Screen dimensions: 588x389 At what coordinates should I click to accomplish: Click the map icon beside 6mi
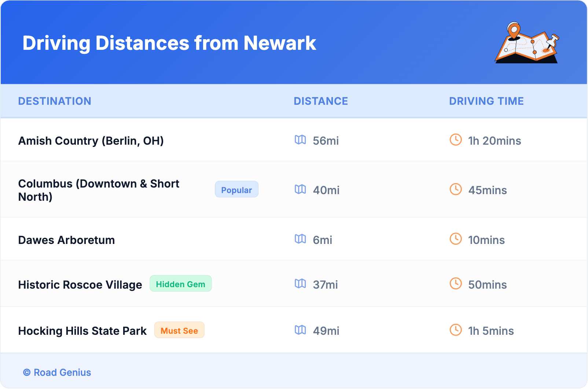(x=300, y=239)
